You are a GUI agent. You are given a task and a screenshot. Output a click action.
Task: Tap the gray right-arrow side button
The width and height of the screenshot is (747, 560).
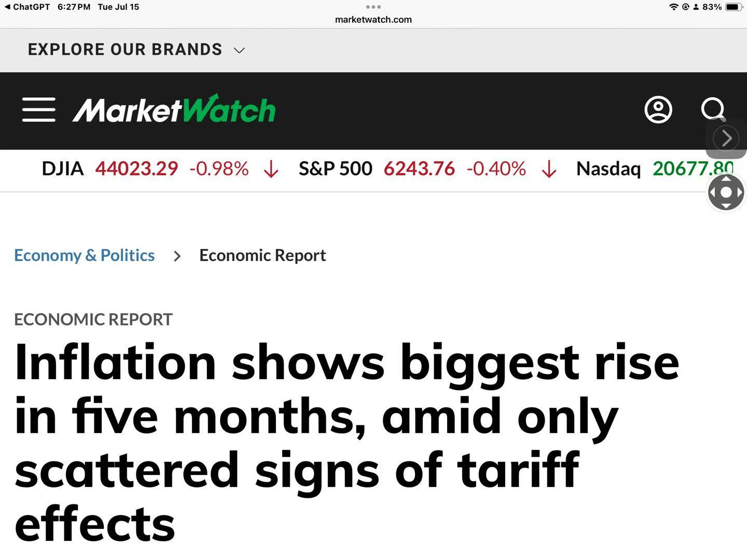[x=726, y=138]
